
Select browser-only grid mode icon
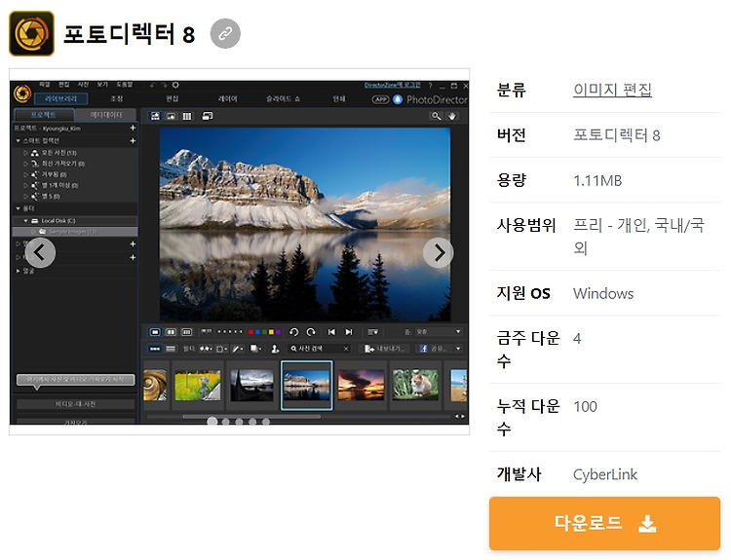187,116
